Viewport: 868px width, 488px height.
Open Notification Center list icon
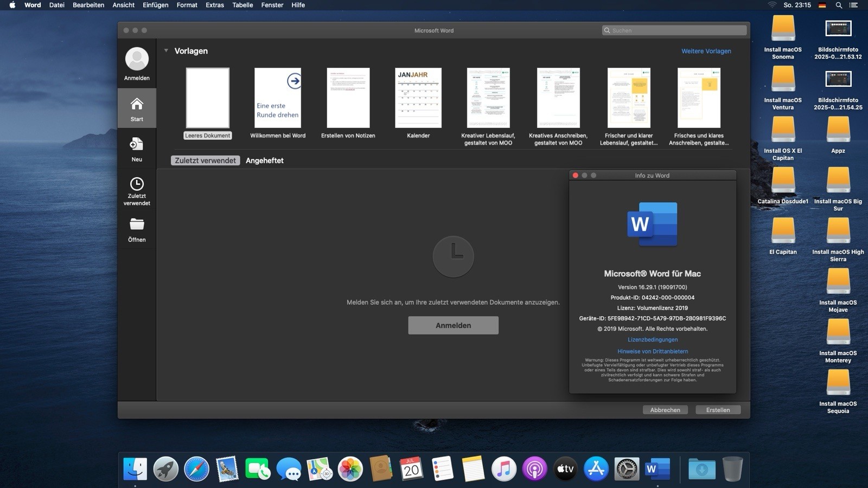tap(853, 5)
